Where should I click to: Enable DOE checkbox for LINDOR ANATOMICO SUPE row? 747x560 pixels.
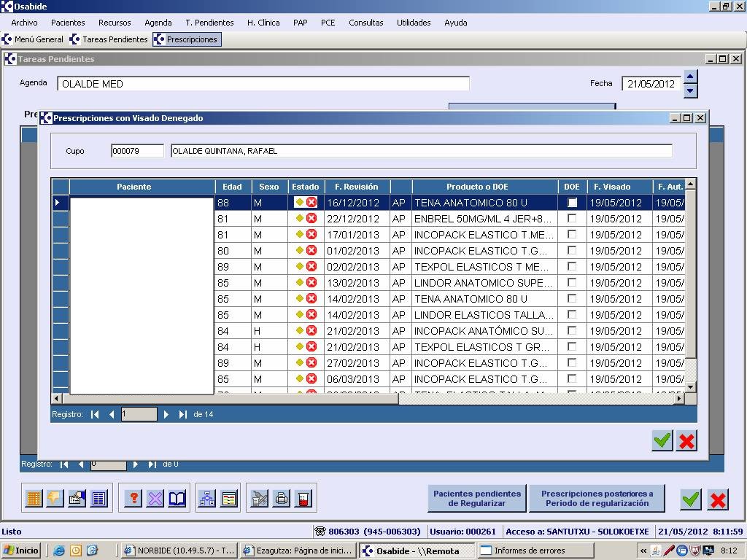click(x=572, y=282)
